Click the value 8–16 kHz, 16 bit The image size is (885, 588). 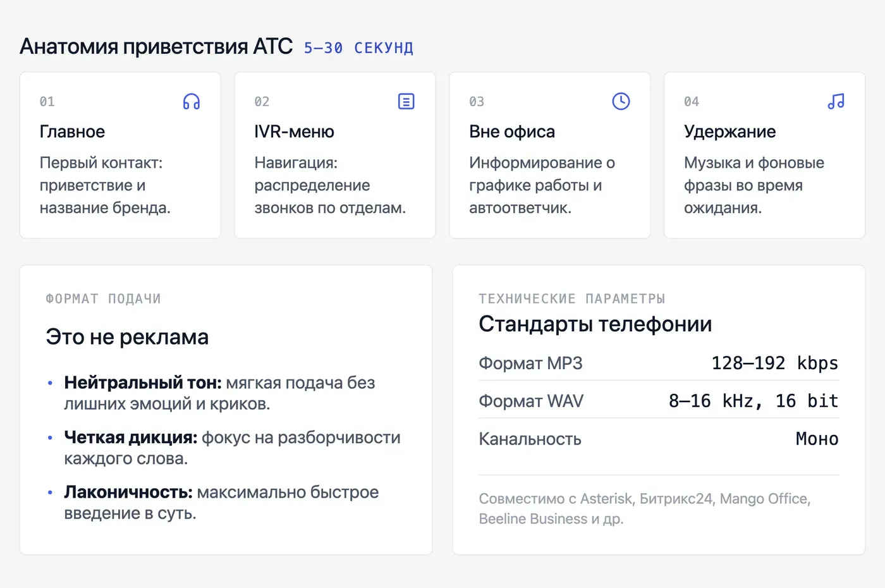pos(754,401)
